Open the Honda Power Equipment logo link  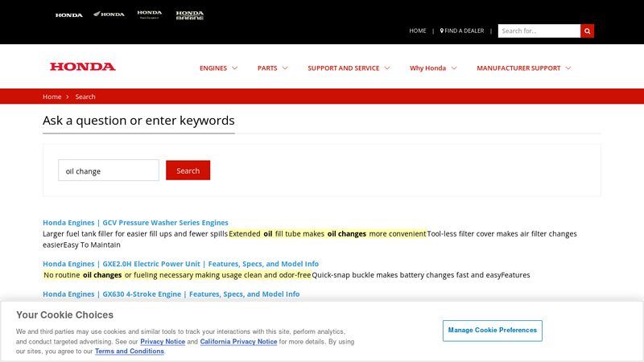(x=149, y=14)
